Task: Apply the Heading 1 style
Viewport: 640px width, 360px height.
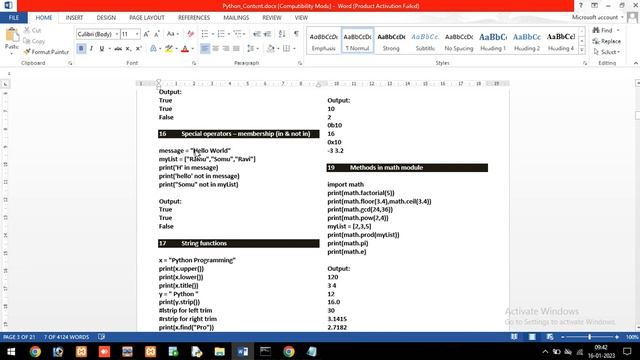Action: (x=493, y=41)
